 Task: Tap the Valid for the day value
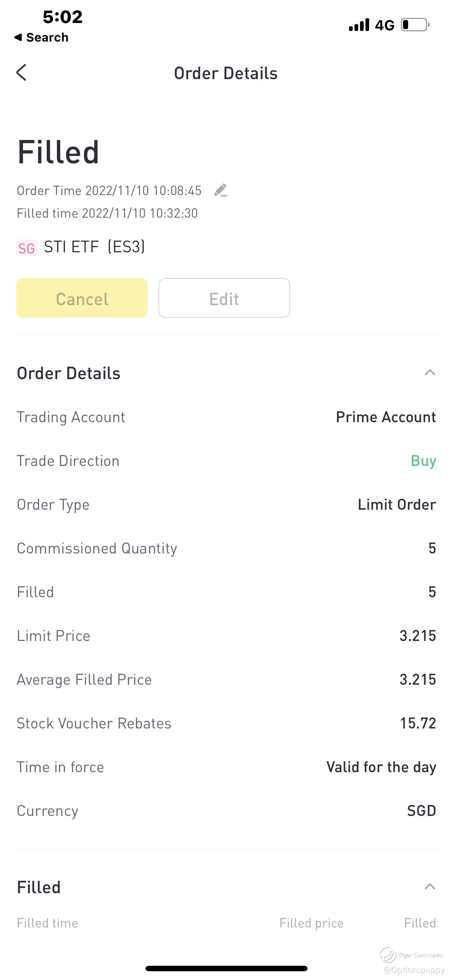[381, 767]
